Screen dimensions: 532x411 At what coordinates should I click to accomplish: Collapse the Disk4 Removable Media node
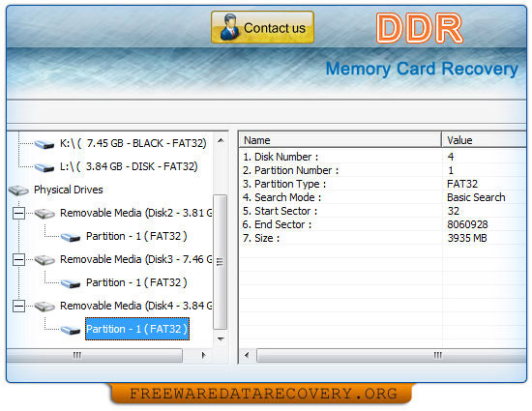(x=18, y=307)
